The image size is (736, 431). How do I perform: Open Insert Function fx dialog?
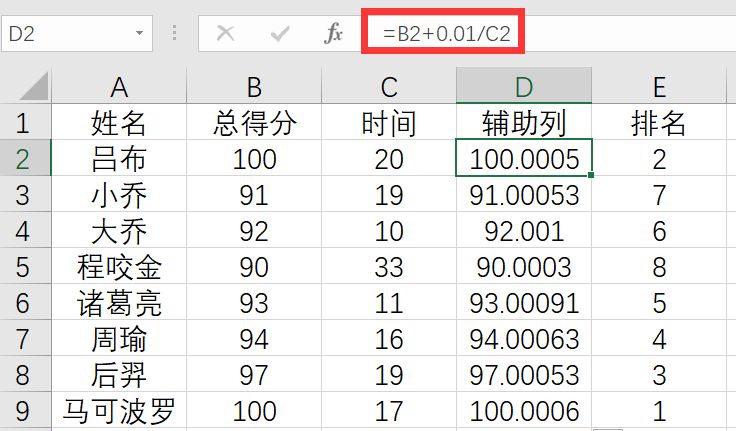coord(334,34)
